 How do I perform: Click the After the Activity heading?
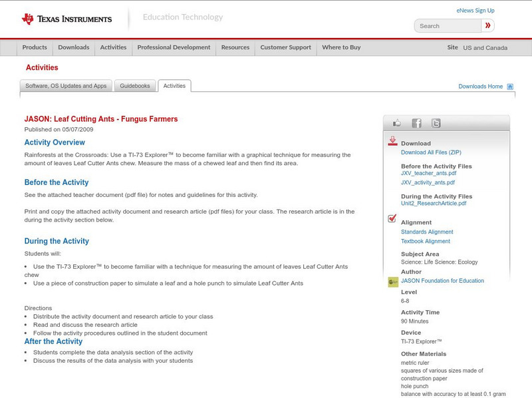pyautogui.click(x=53, y=341)
